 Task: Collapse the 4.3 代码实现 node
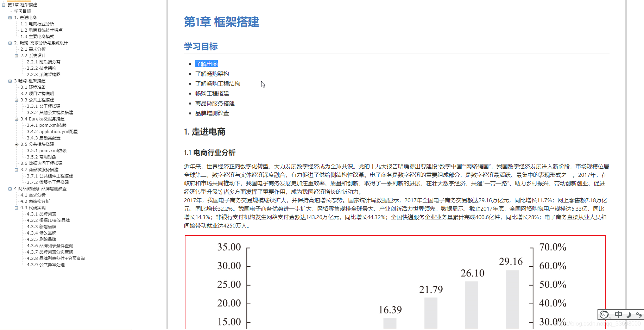click(16, 208)
